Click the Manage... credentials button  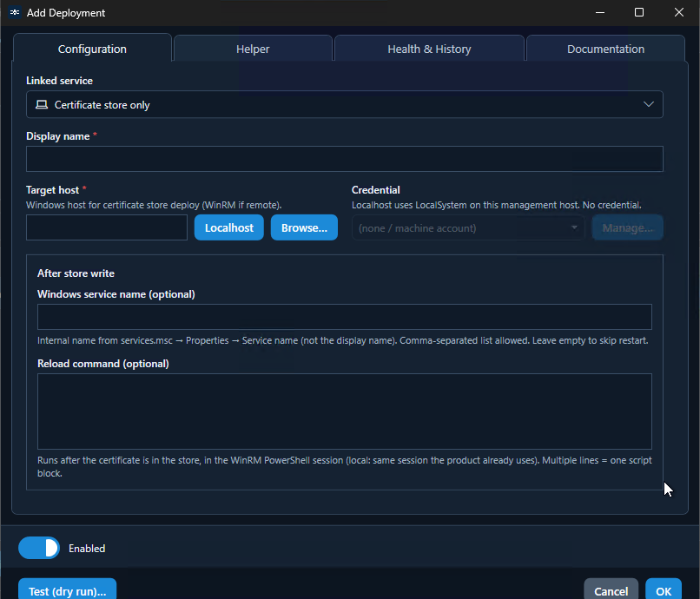627,227
